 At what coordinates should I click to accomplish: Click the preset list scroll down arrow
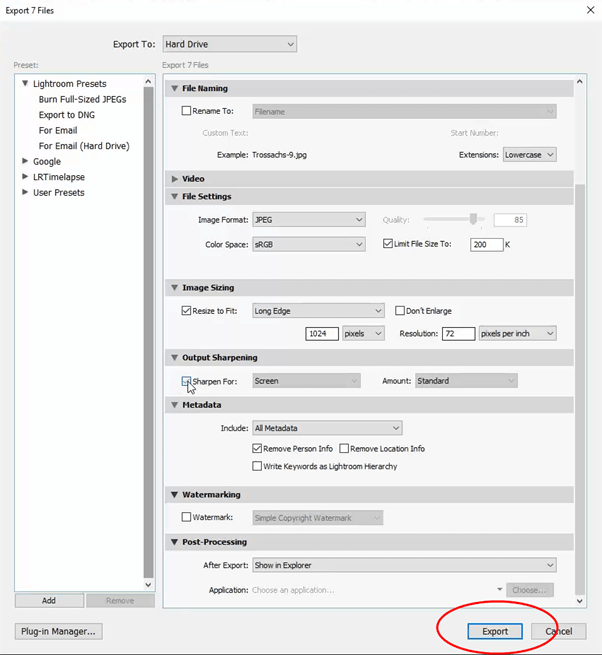[x=148, y=584]
